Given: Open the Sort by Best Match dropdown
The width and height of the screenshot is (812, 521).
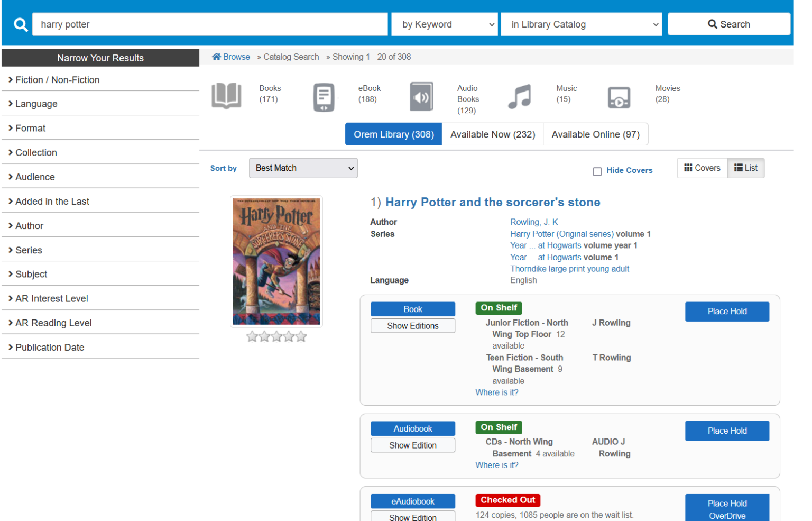Looking at the screenshot, I should [303, 168].
